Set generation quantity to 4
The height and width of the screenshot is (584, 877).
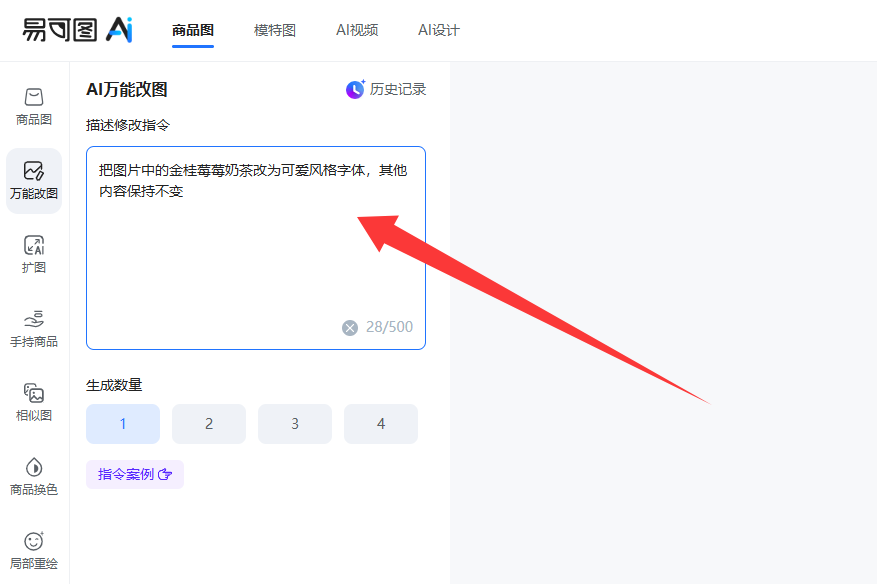click(x=381, y=424)
